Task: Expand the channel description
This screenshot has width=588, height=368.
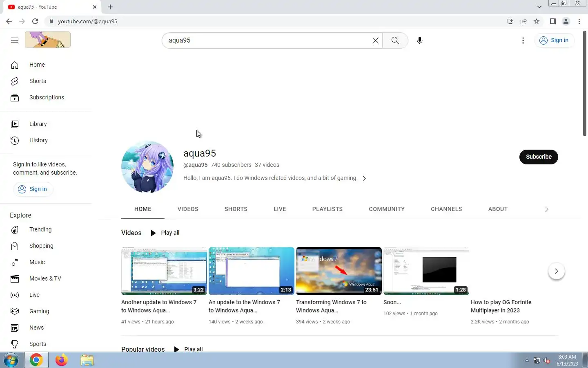Action: [364, 178]
